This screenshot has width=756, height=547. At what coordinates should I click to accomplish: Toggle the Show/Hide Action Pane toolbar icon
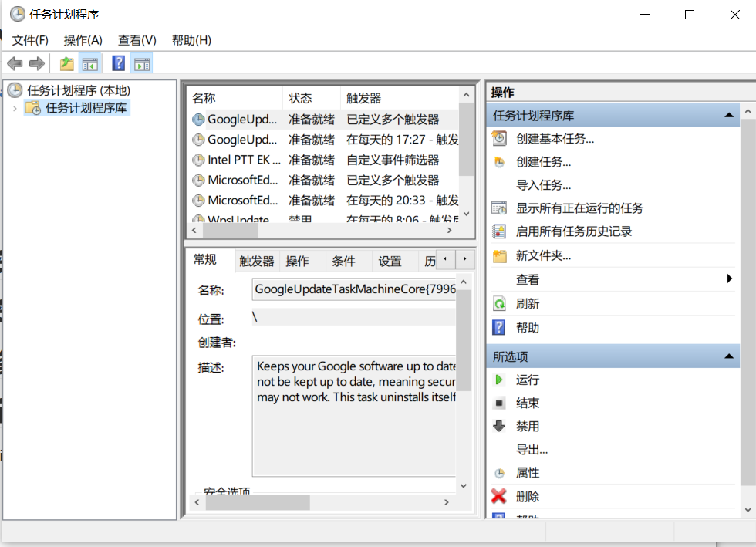pos(142,64)
